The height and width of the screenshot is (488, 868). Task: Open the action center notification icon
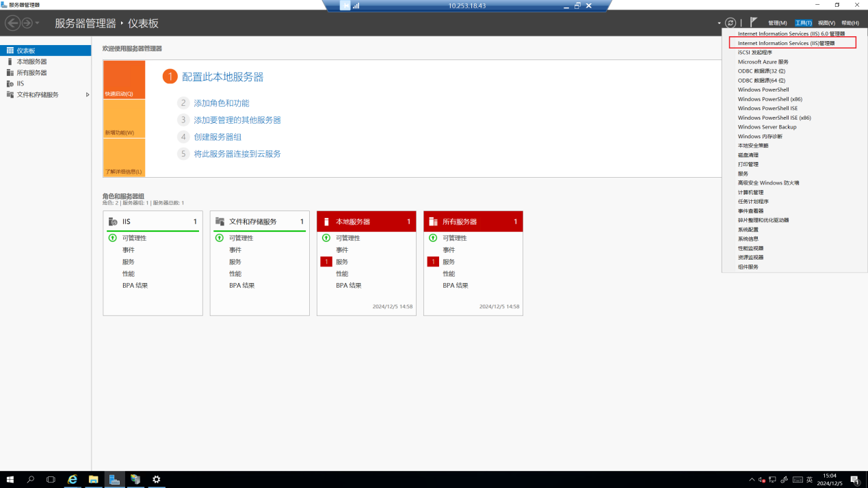coord(855,480)
